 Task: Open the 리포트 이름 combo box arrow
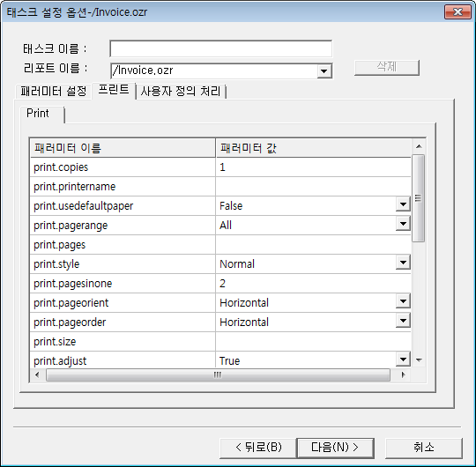point(324,71)
